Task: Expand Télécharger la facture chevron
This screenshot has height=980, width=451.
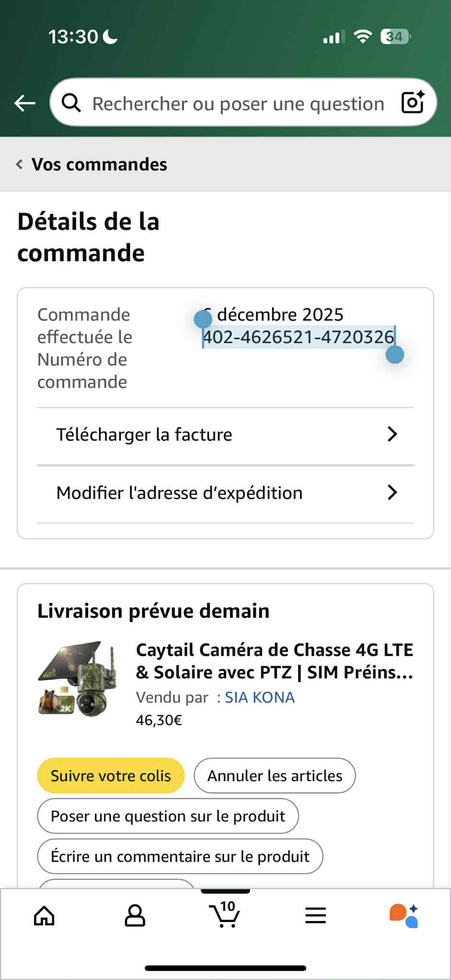Action: click(x=392, y=434)
